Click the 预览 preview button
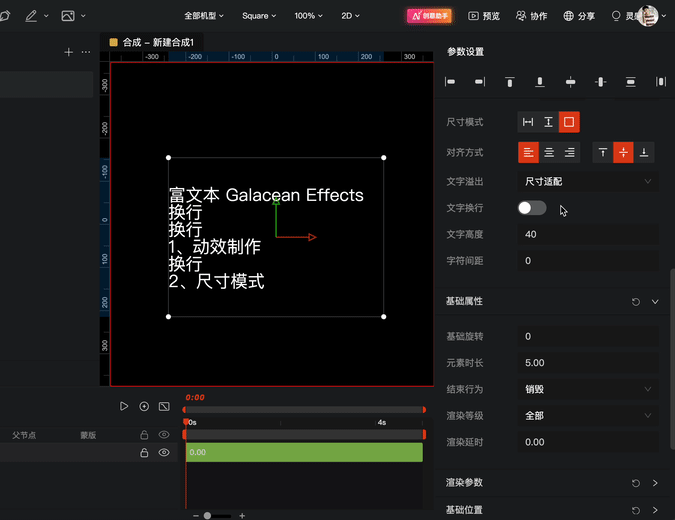Image resolution: width=675 pixels, height=520 pixels. [484, 16]
